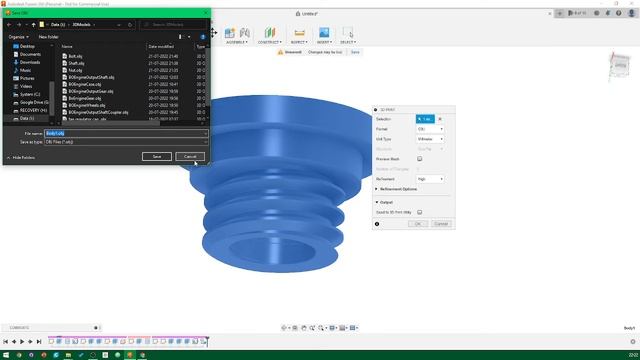Click OK in the 3D Print dialog
Viewport: 640px width, 360px height.
click(x=418, y=224)
